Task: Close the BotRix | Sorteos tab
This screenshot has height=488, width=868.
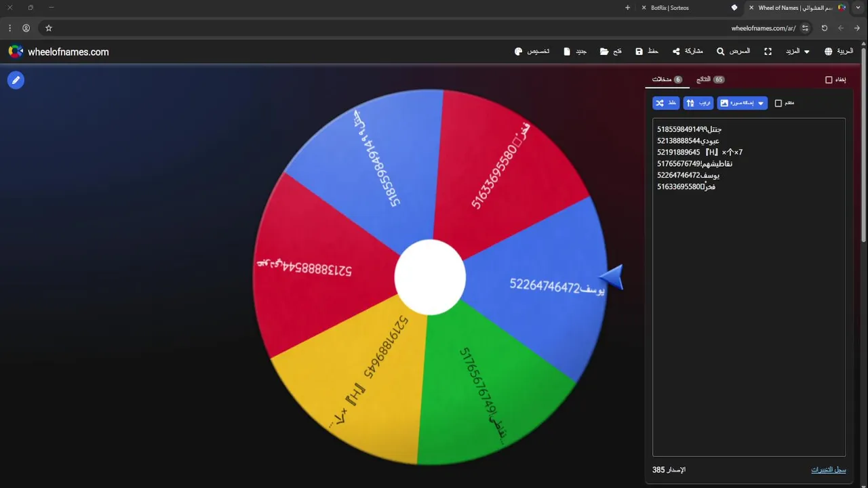Action: [x=644, y=7]
